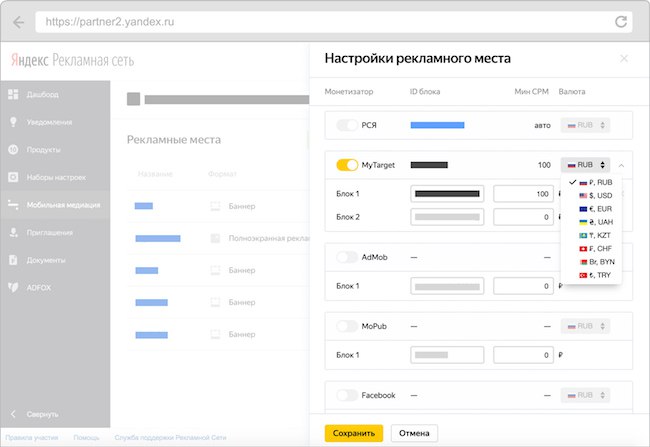Viewport: 650px width, 447px height.
Task: Click MyTarget Блок 1 CPM field 100
Action: pyautogui.click(x=523, y=194)
